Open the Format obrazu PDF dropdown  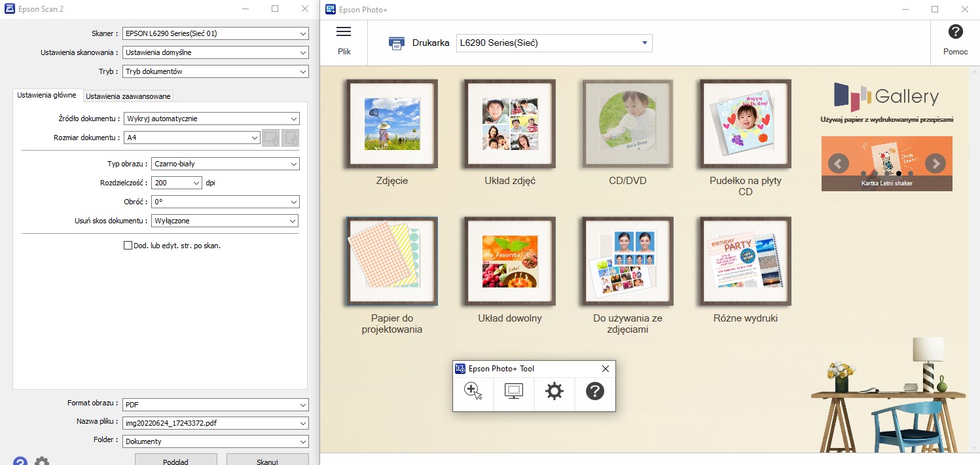[215, 404]
